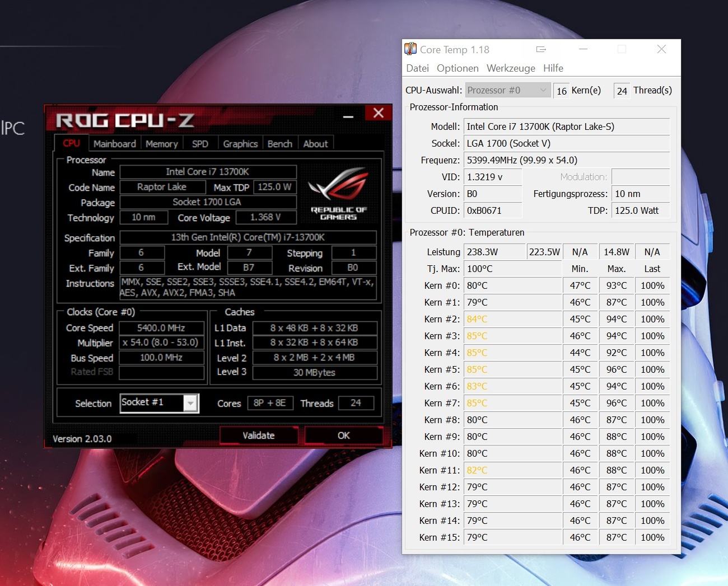Image resolution: width=728 pixels, height=586 pixels.
Task: Click the TDP 125.0 Watt value
Action: (x=641, y=210)
